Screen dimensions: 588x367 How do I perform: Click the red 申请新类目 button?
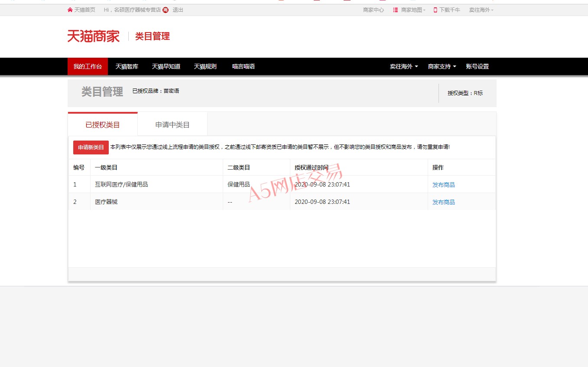[x=91, y=147]
